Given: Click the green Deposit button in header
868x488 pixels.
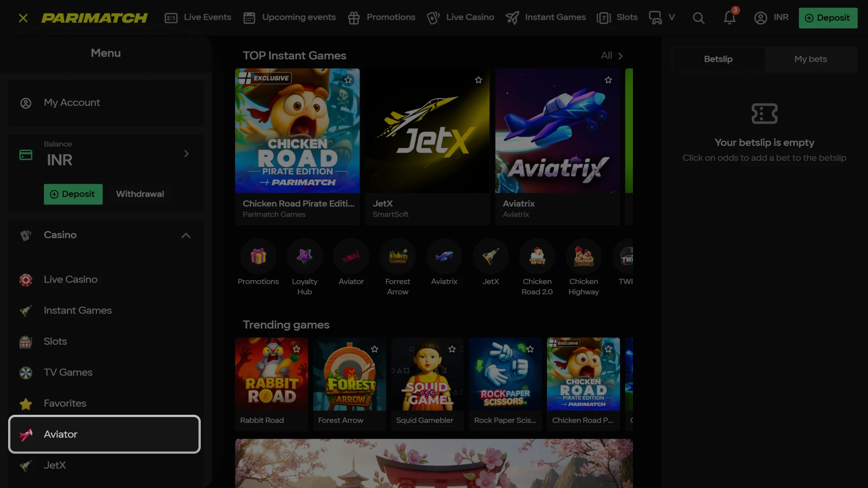Looking at the screenshot, I should tap(828, 18).
